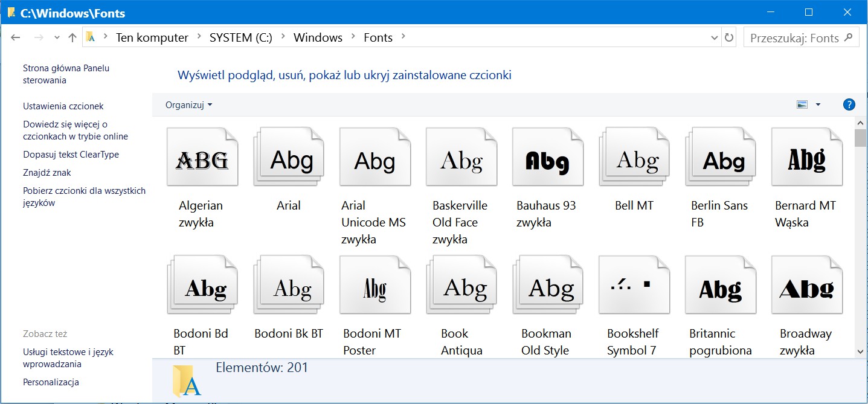Expand the view options dropdown arrow
This screenshot has width=868, height=404.
(x=818, y=104)
